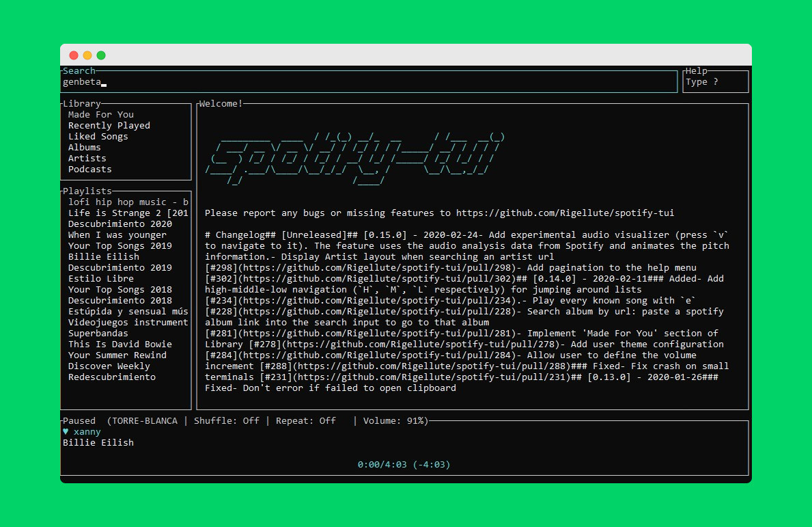Image resolution: width=812 pixels, height=527 pixels.
Task: Click the heart icon beside xanny
Action: [x=66, y=431]
